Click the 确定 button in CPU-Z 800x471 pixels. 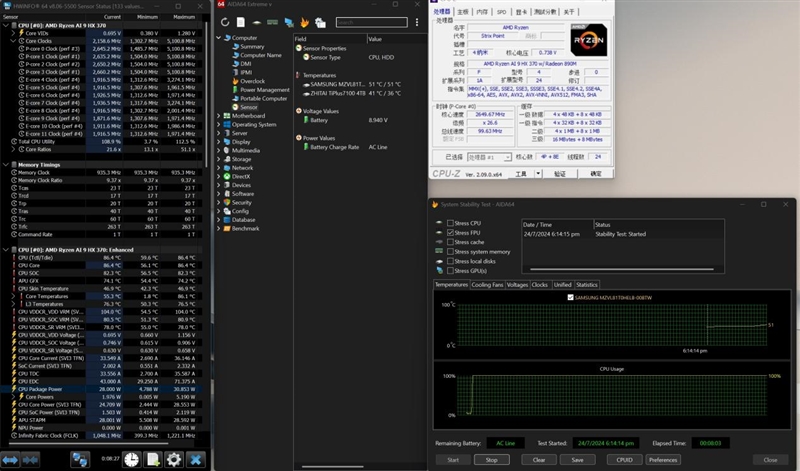[595, 174]
